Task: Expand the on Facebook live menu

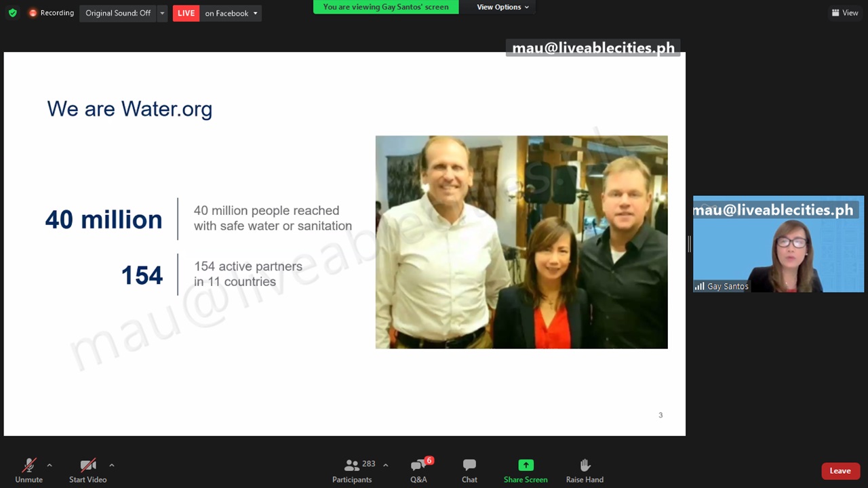Action: 231,13
